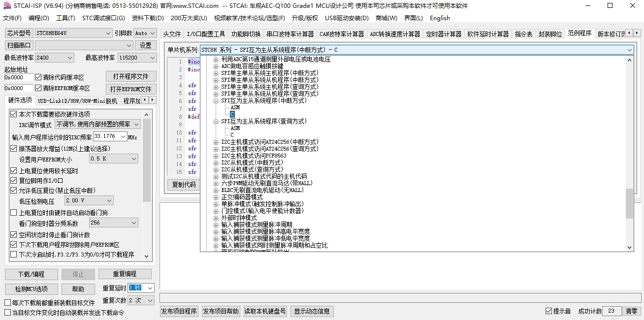The image size is (644, 320).
Task: Toggle 提示音 checkbox
Action: click(x=548, y=311)
